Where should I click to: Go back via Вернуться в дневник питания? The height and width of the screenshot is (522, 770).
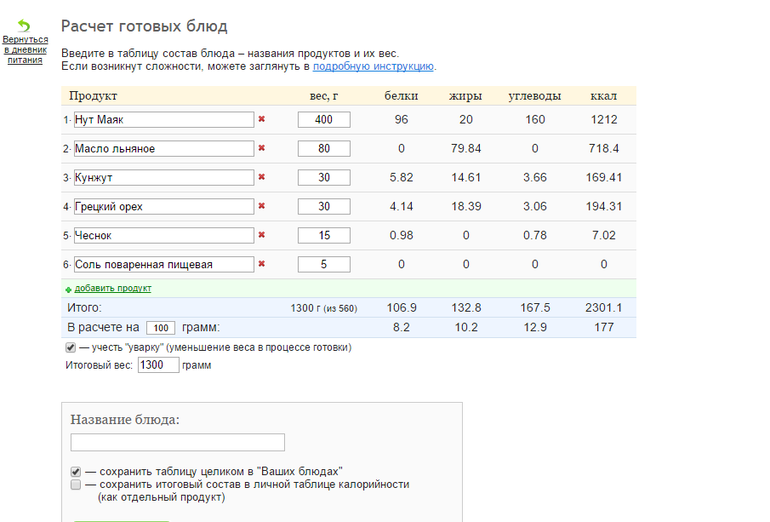(24, 50)
